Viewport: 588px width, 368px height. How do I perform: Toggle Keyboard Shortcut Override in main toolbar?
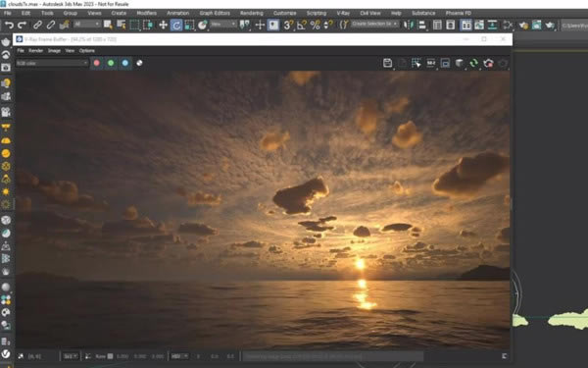pos(273,26)
